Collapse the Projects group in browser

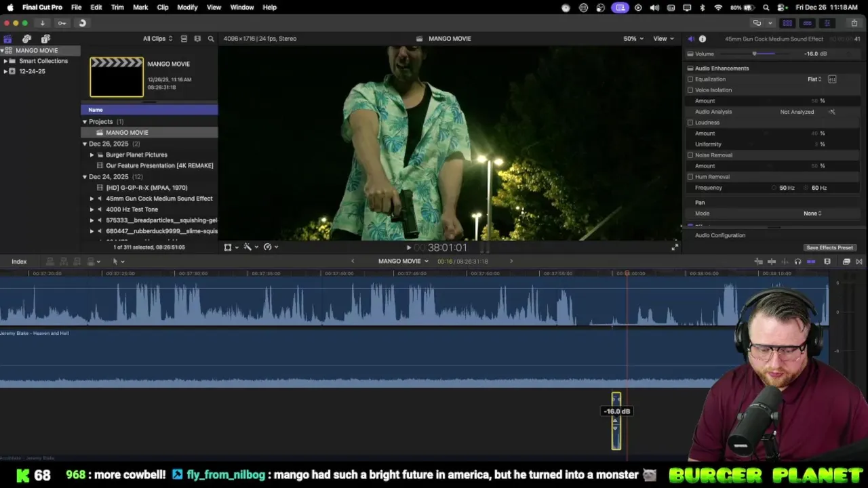click(x=85, y=122)
